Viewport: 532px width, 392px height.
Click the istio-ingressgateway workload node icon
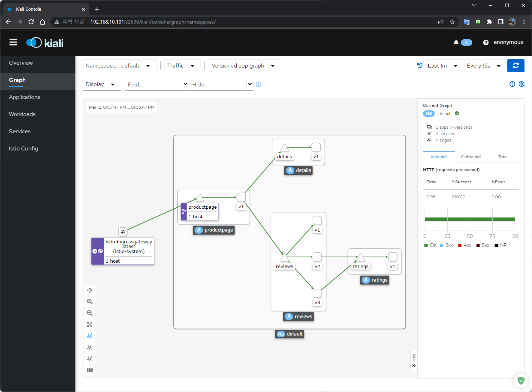pyautogui.click(x=123, y=232)
